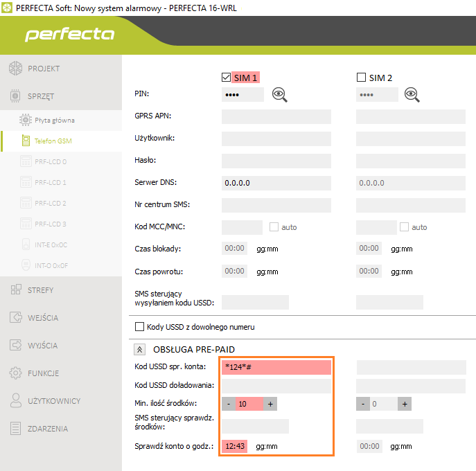The height and width of the screenshot is (471, 476).
Task: Open the STREFY section
Action: [x=61, y=290]
